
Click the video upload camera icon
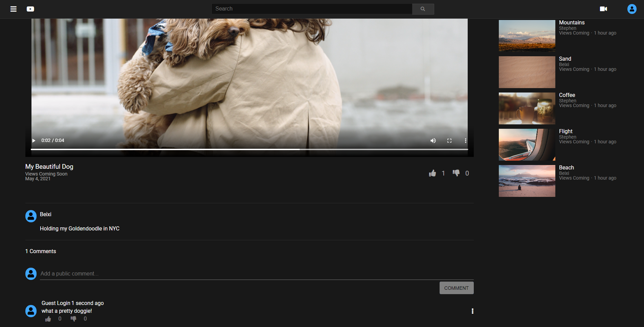pyautogui.click(x=604, y=9)
